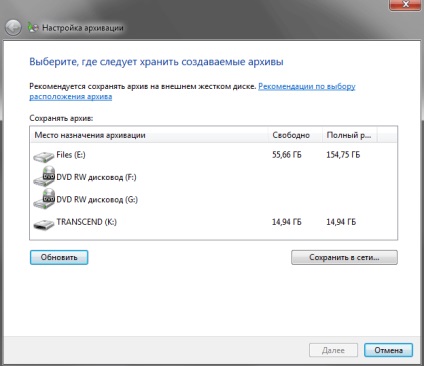
Task: Click the 'Сохранить в сети...' button
Action: 344,257
